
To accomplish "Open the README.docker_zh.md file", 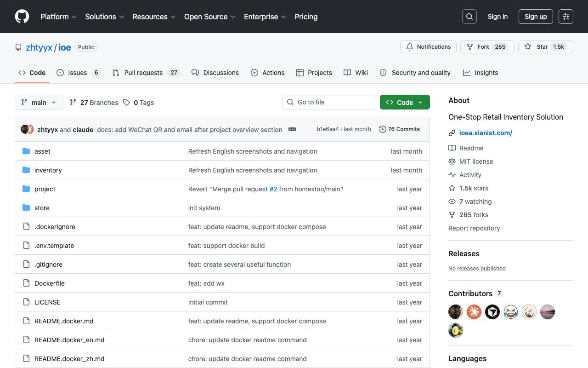I will pos(69,359).
